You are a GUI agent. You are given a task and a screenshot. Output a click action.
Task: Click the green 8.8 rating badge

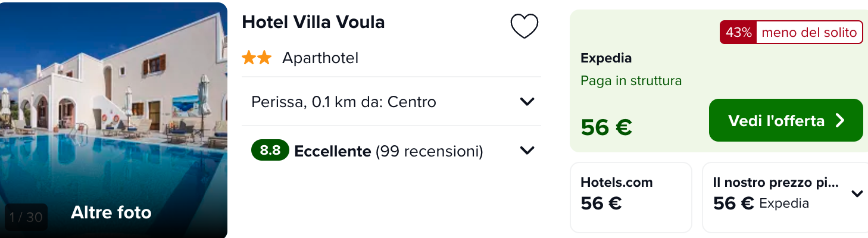click(270, 151)
